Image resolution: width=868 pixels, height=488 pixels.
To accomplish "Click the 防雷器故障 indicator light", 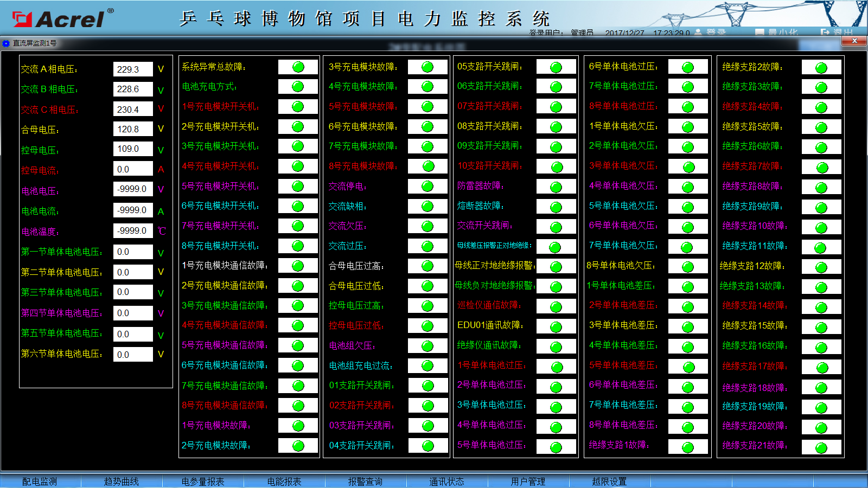I will tap(557, 187).
